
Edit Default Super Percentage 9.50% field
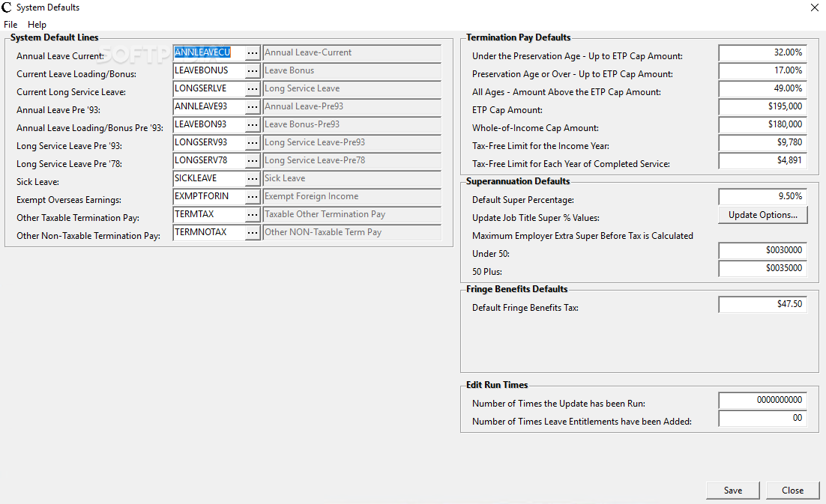pyautogui.click(x=763, y=196)
